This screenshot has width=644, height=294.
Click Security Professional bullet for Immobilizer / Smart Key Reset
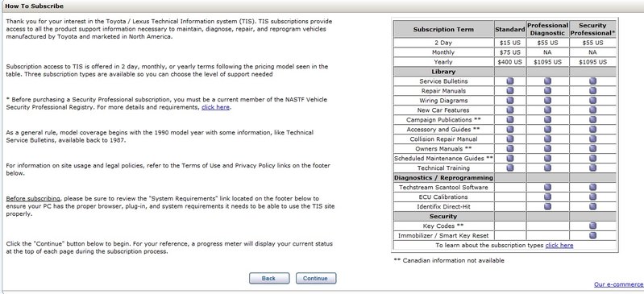tap(592, 235)
